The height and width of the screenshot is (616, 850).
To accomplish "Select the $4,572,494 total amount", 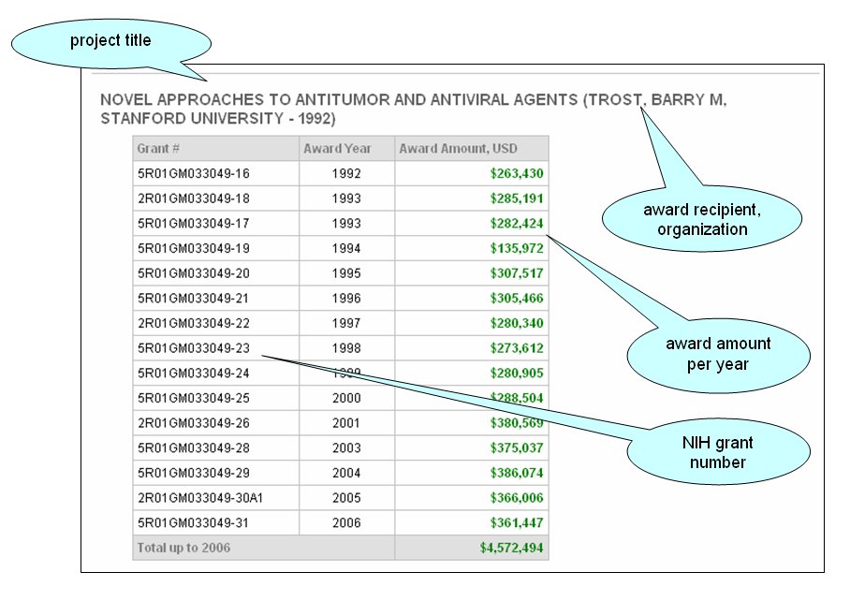I will [x=511, y=548].
